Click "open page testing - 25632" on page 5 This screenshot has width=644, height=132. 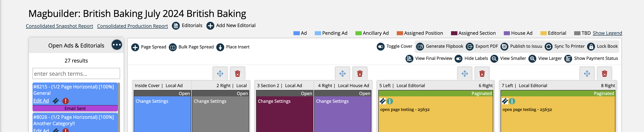(405, 110)
